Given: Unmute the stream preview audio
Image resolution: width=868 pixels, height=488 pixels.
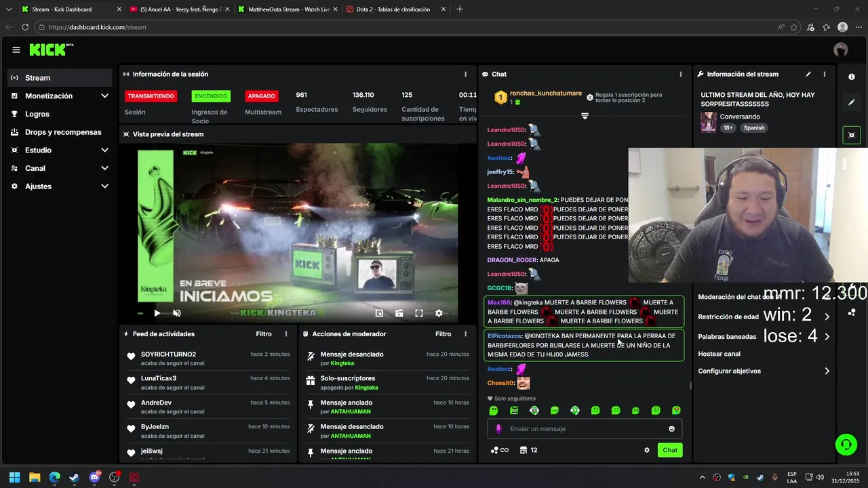Looking at the screenshot, I should [177, 313].
